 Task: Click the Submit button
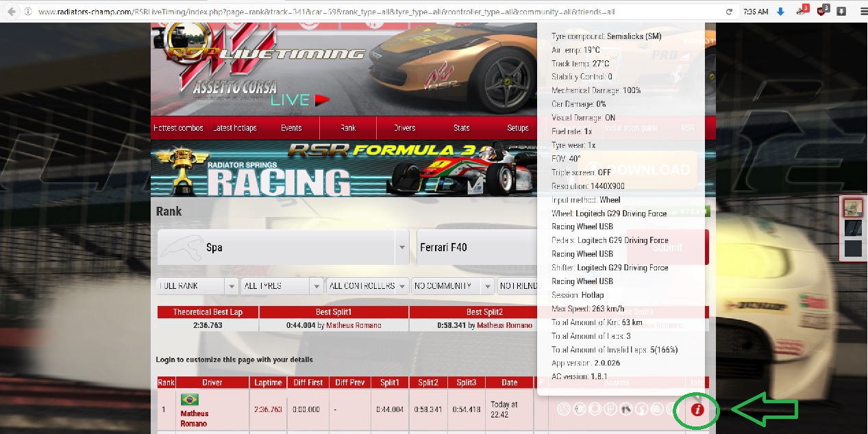pos(667,247)
